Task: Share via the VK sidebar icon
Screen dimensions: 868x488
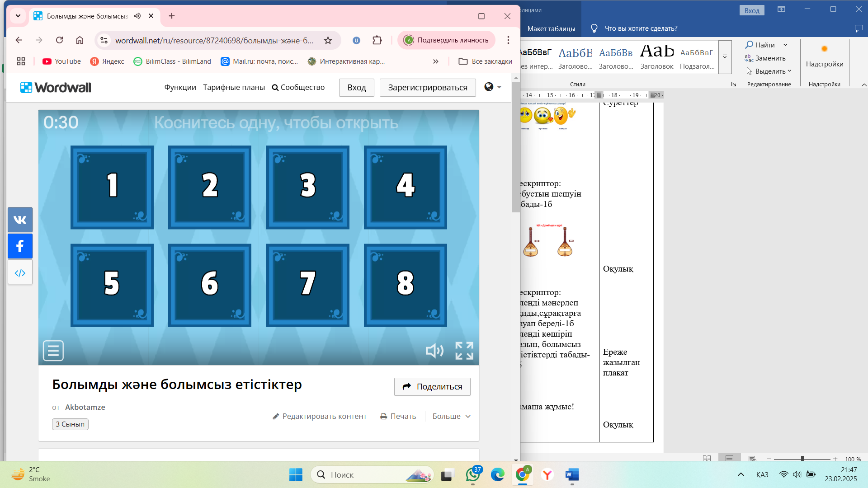Action: pos(20,220)
